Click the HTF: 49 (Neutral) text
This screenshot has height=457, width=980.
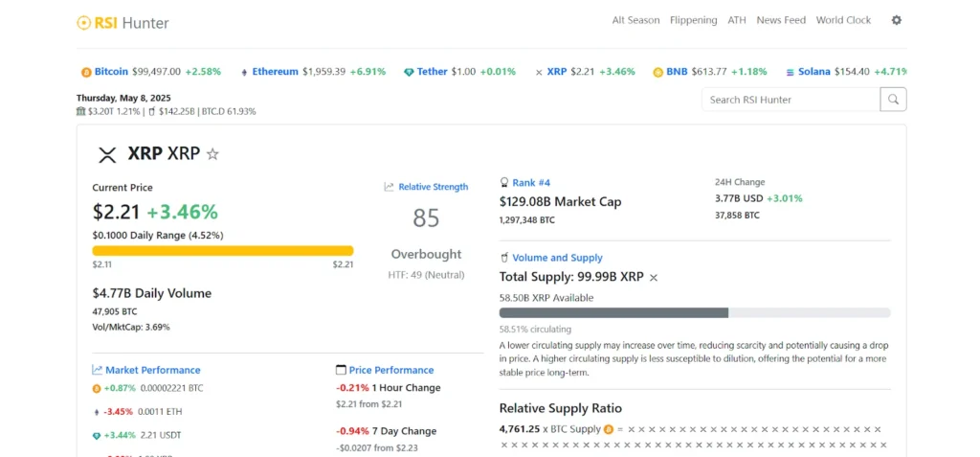(426, 275)
